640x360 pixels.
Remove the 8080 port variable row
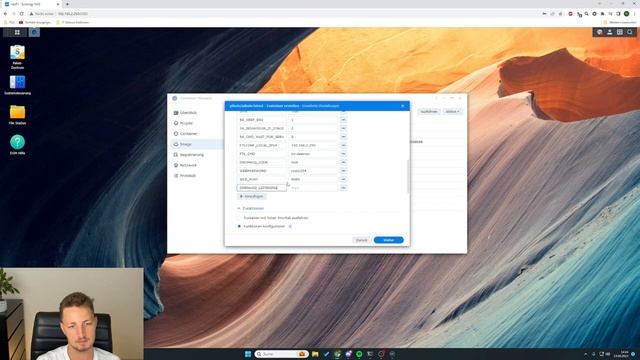(x=343, y=179)
